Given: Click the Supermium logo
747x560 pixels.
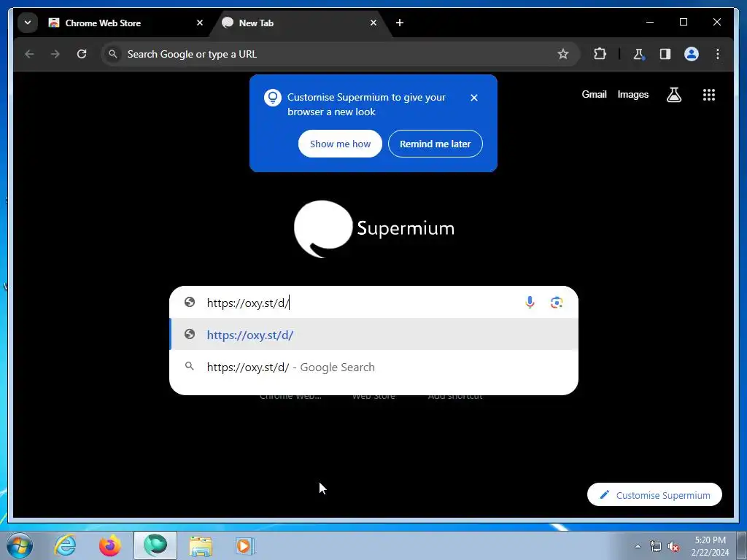Looking at the screenshot, I should pos(374,229).
